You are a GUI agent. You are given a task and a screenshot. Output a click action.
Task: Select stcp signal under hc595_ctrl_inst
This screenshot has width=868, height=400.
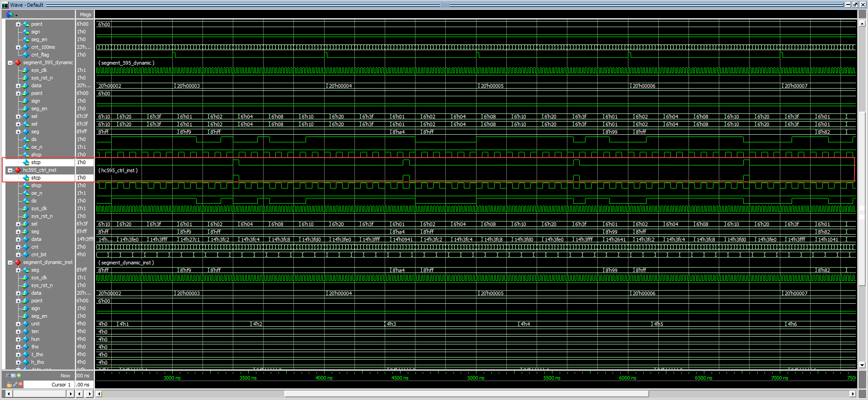36,178
